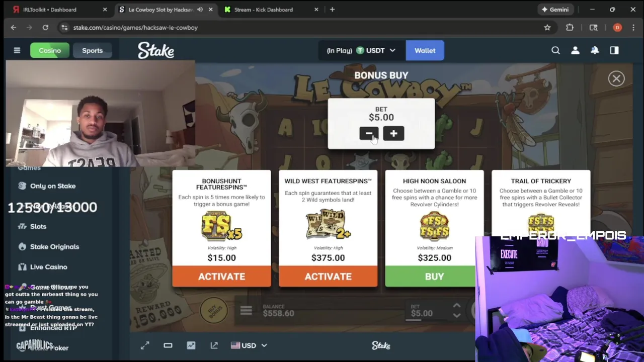Close the IRLToolkit Dashboard browser tab
Screen dimensions: 644x362
(105, 10)
